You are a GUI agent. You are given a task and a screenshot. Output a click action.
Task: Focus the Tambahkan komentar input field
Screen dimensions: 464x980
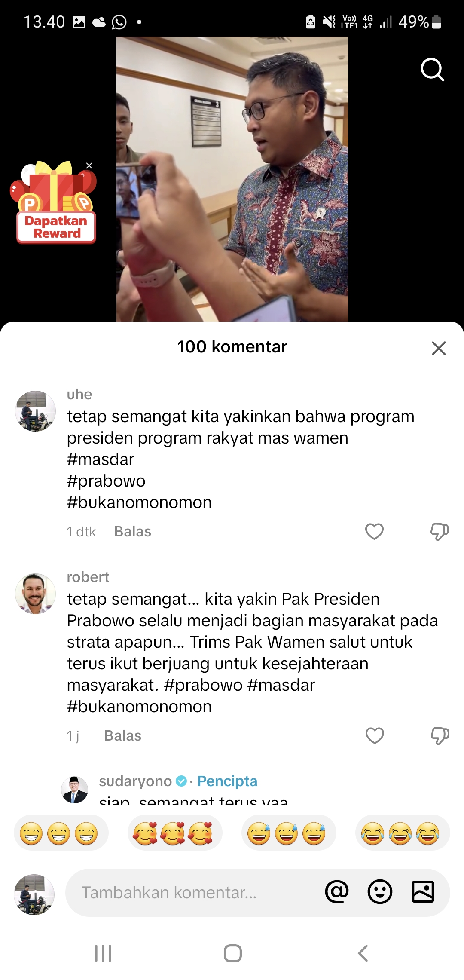193,892
